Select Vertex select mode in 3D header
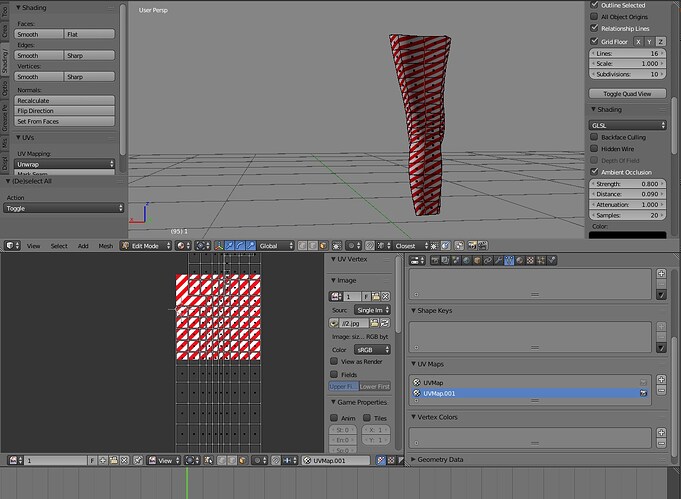 tap(303, 246)
